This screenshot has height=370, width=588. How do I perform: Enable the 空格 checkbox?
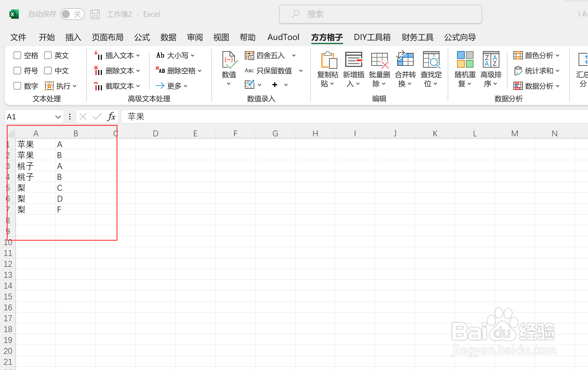click(17, 55)
